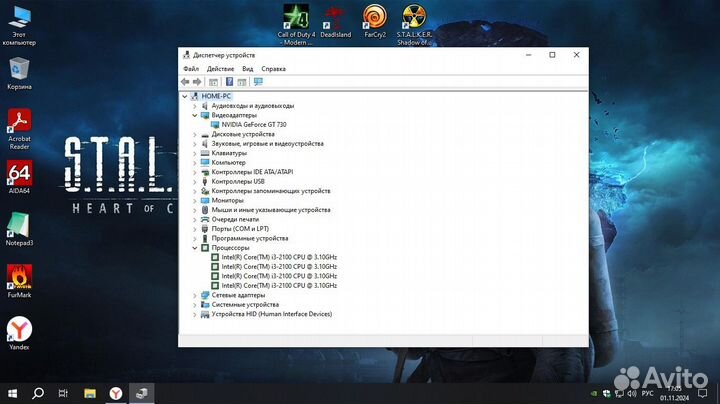This screenshot has width=720, height=404.
Task: Select Звуковые, игровые и видеоустройства category
Action: point(267,144)
